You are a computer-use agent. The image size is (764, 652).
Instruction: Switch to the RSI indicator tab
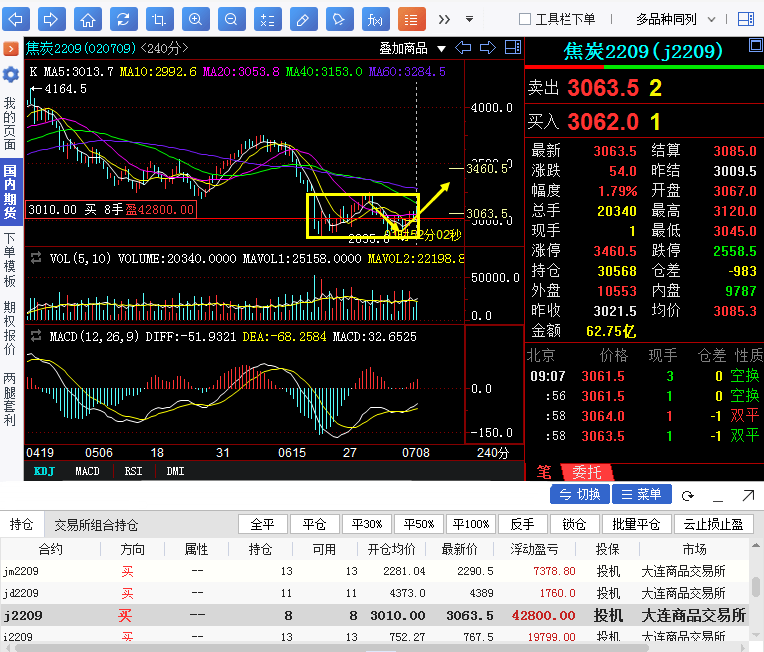click(133, 471)
